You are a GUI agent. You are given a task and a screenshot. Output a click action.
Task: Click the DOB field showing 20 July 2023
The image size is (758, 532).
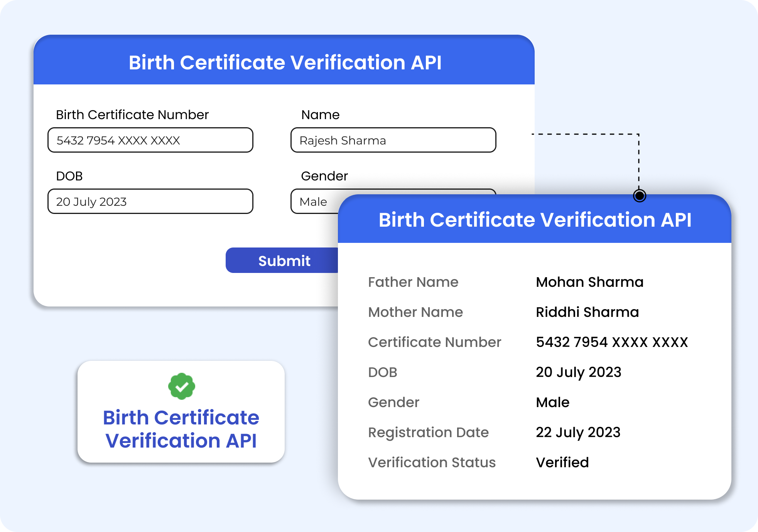[x=150, y=202]
